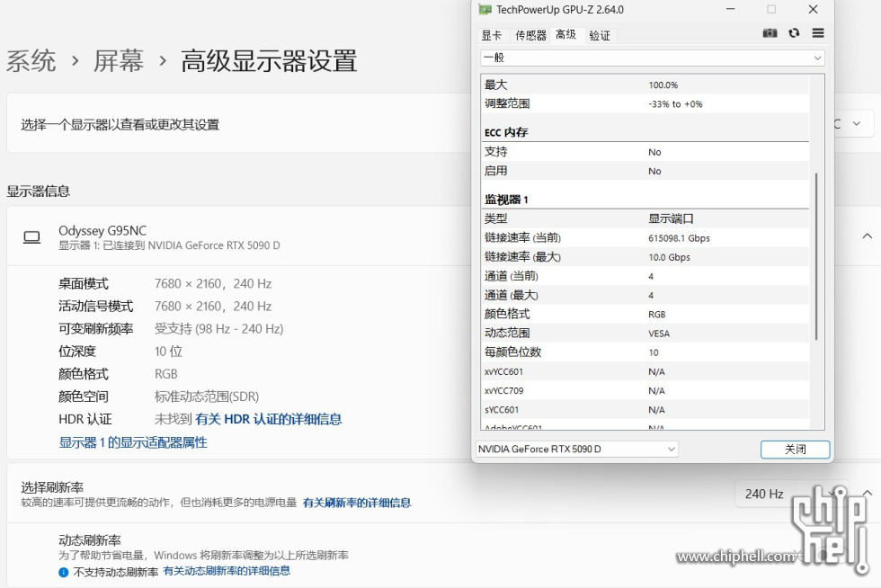The width and height of the screenshot is (881, 588).
Task: Open 显示器 1 的显示适配器属性 link
Action: (133, 443)
